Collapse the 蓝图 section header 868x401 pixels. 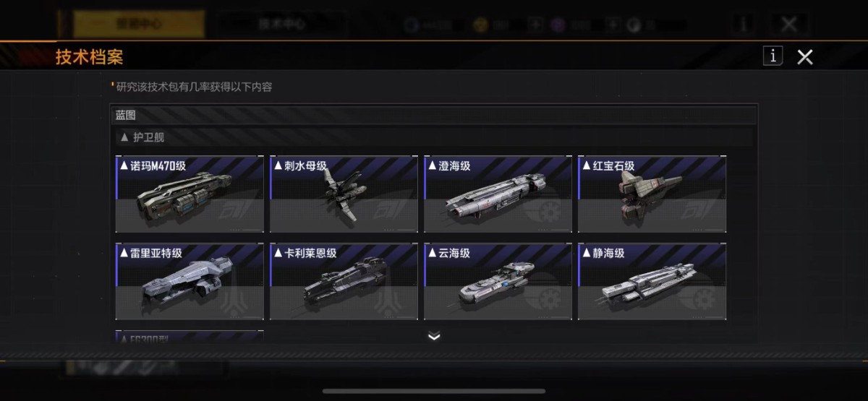(x=433, y=115)
